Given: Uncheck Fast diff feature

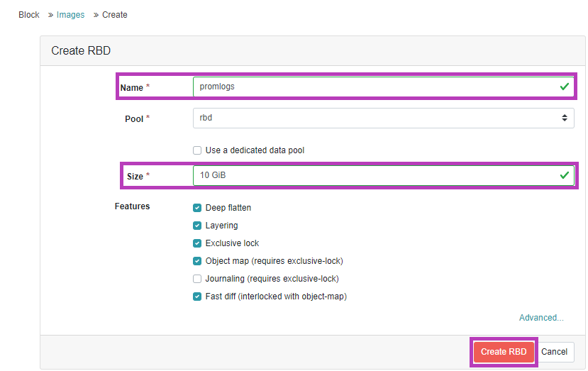Looking at the screenshot, I should pos(197,297).
